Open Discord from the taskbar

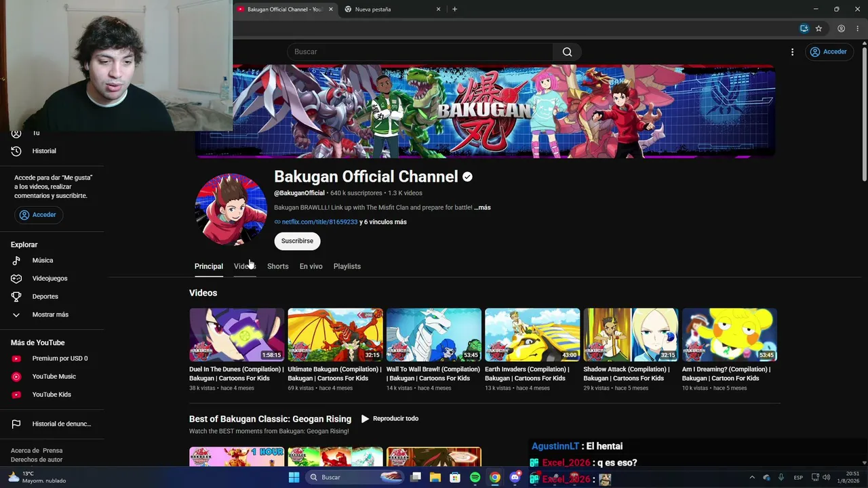[515, 477]
